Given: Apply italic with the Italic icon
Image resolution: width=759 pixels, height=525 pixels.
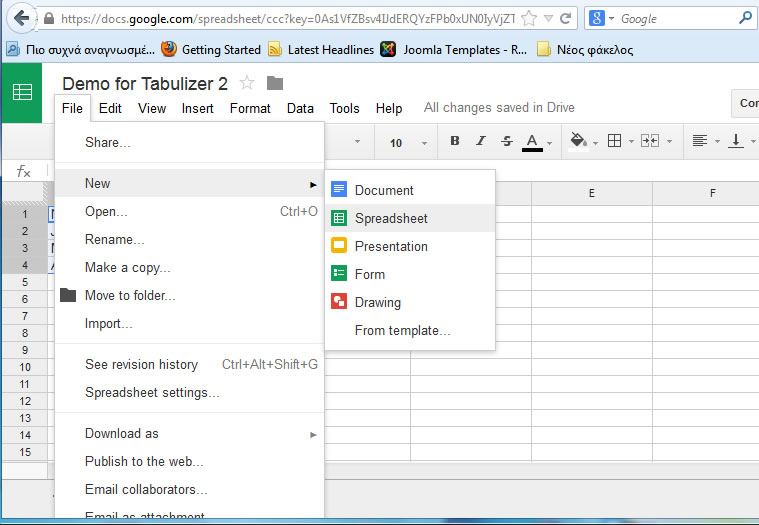Looking at the screenshot, I should tap(481, 141).
